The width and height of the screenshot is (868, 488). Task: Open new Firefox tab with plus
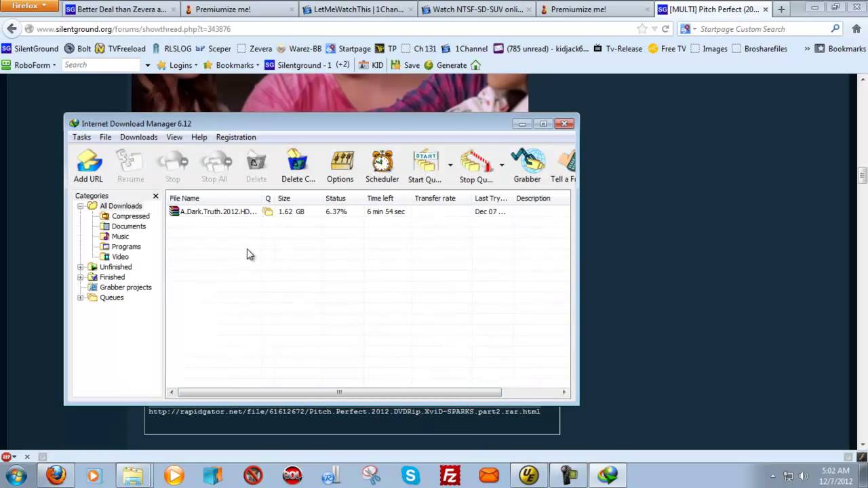(x=781, y=9)
